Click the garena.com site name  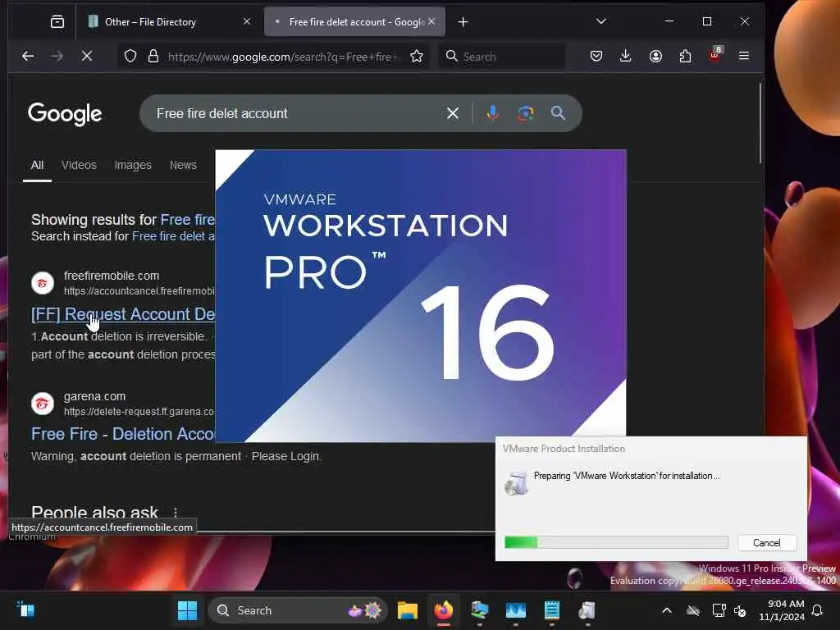pyautogui.click(x=94, y=396)
